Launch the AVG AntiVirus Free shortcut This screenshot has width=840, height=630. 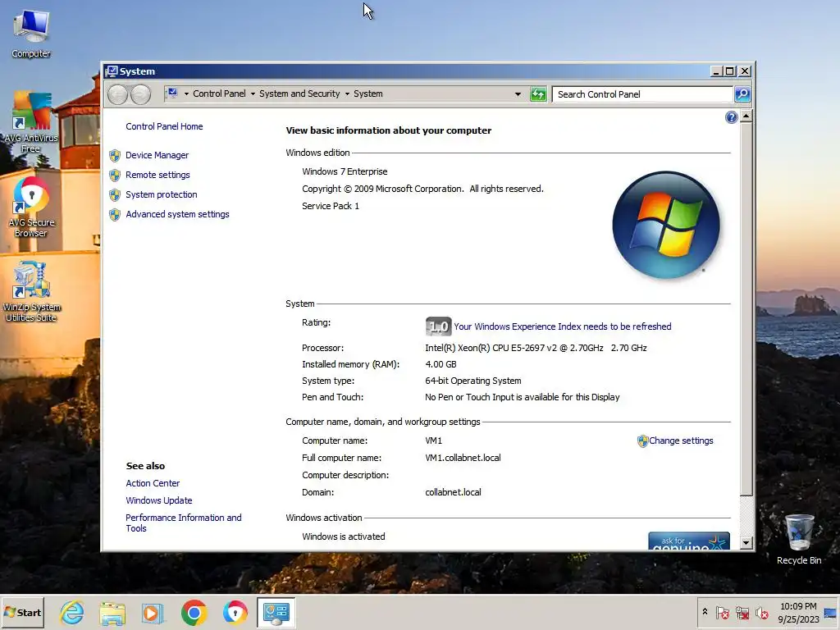tap(31, 121)
